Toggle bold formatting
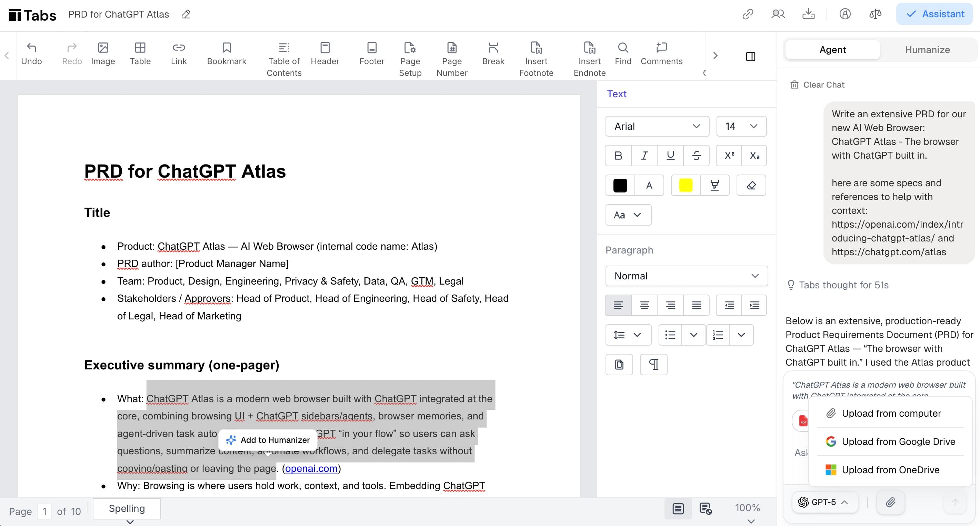The height and width of the screenshot is (526, 980). coord(618,155)
